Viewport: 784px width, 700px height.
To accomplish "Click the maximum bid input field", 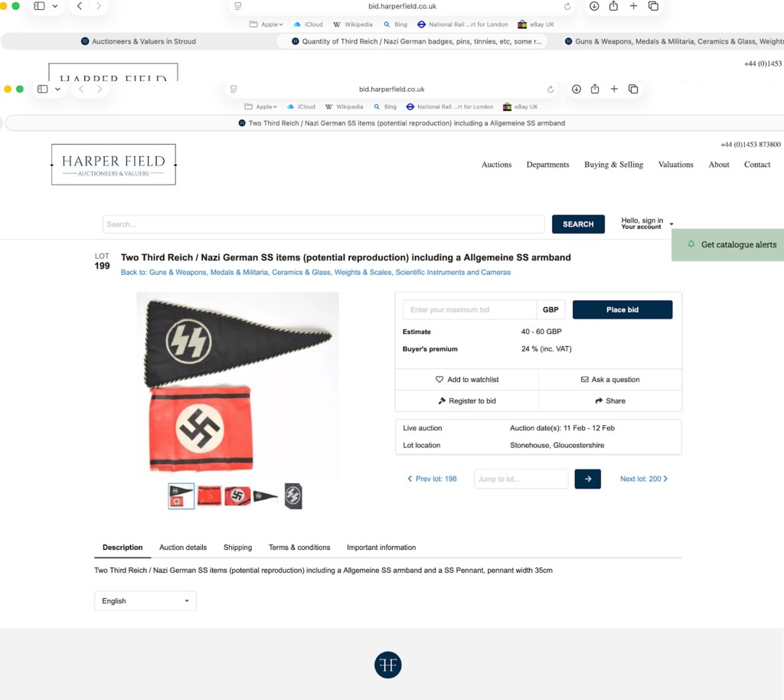I will tap(469, 309).
